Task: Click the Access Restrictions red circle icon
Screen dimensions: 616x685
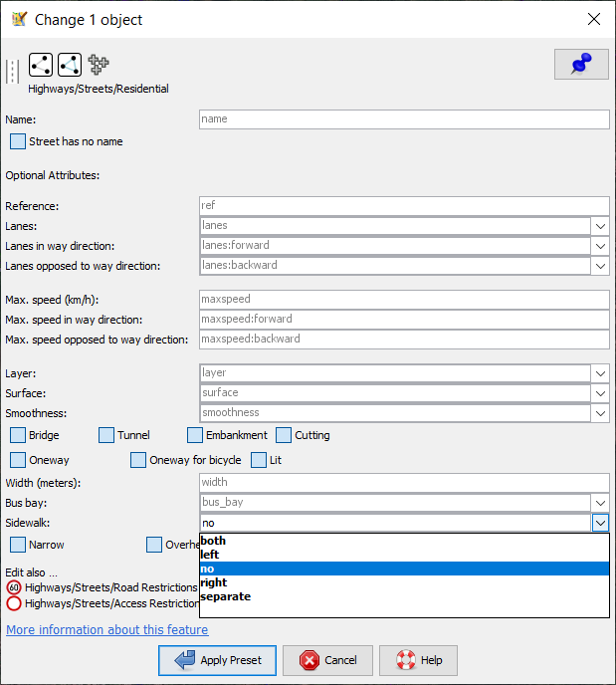Action: (x=14, y=603)
